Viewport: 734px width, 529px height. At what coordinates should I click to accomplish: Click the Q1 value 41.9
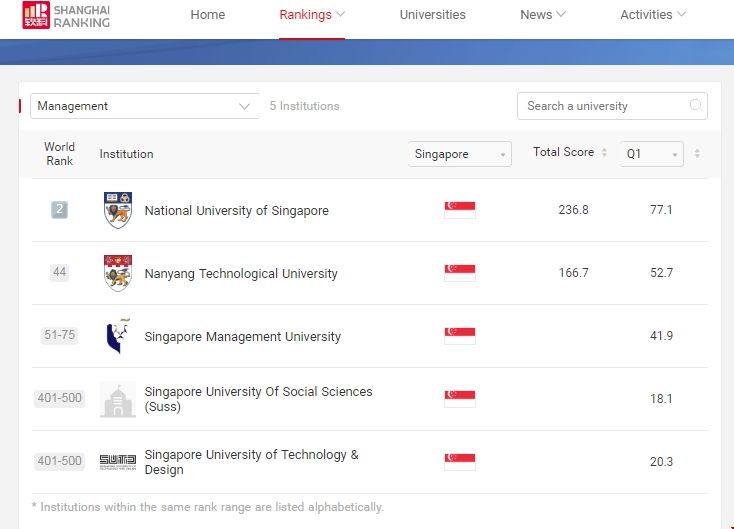tap(661, 336)
